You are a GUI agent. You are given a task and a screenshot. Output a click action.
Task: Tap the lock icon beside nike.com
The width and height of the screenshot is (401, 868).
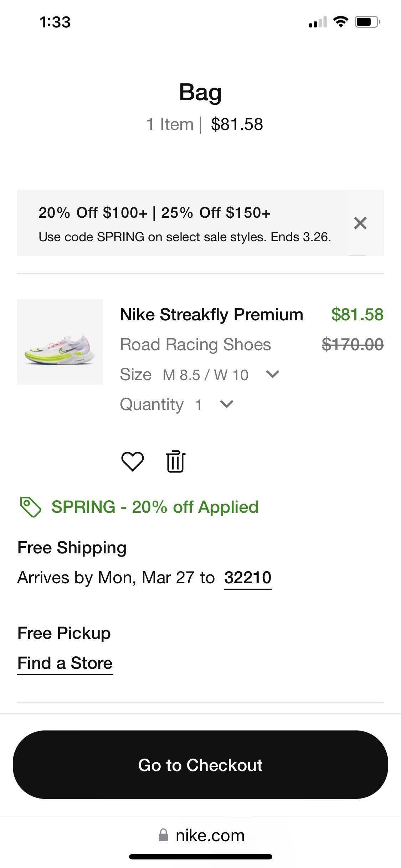[163, 835]
